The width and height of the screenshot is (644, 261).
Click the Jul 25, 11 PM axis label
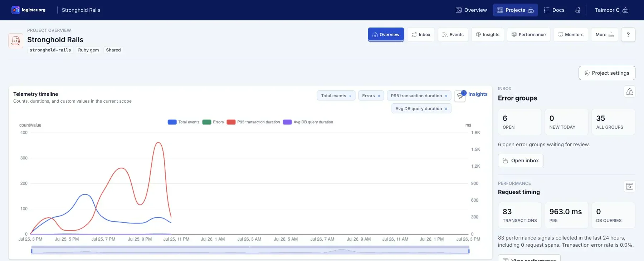coord(176,239)
